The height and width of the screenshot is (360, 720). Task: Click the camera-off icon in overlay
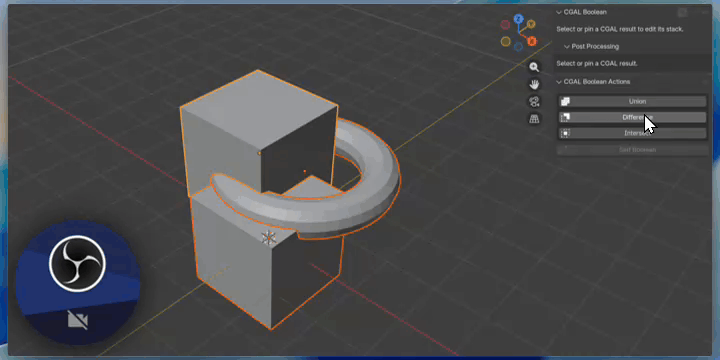tap(78, 320)
